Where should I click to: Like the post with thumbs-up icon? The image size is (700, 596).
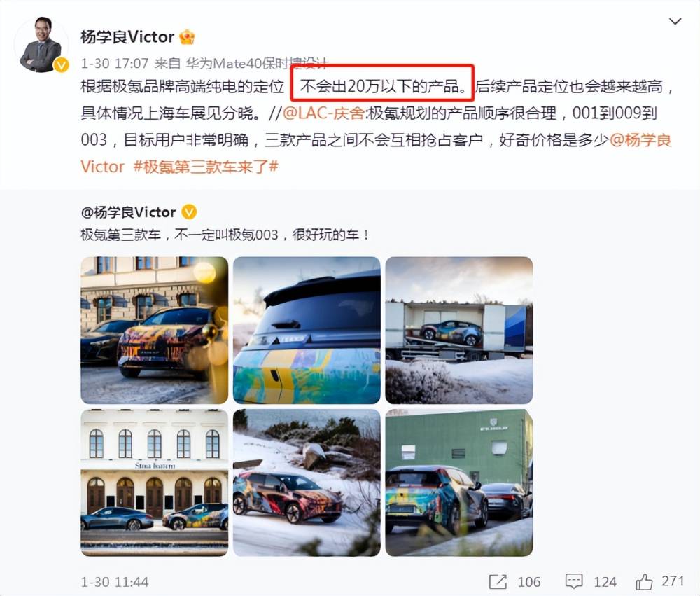pyautogui.click(x=644, y=581)
